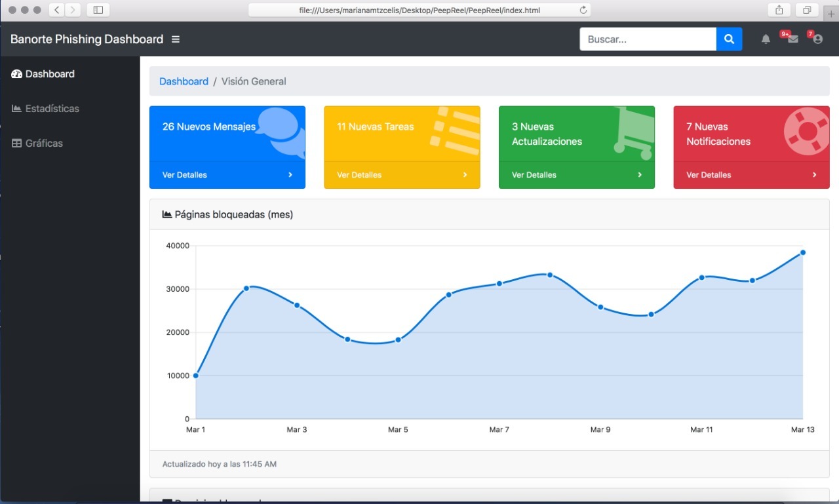Open the Safari share button
This screenshot has height=504, width=839.
pos(779,10)
